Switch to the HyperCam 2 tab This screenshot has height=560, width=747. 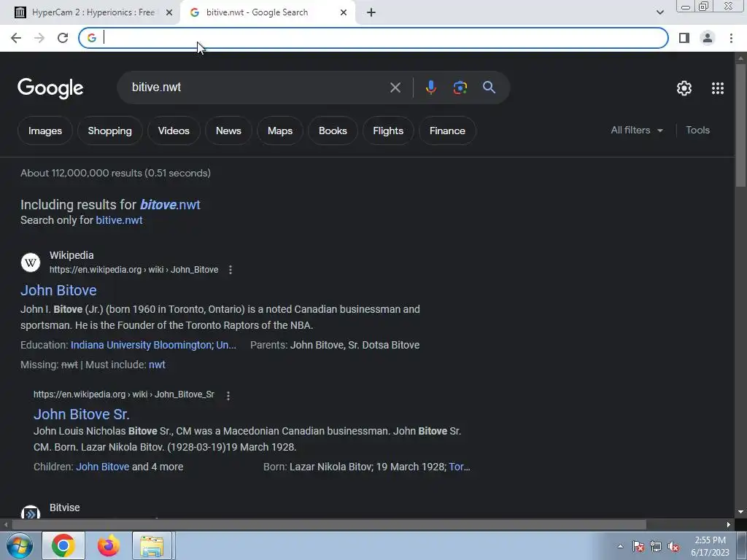(x=93, y=12)
